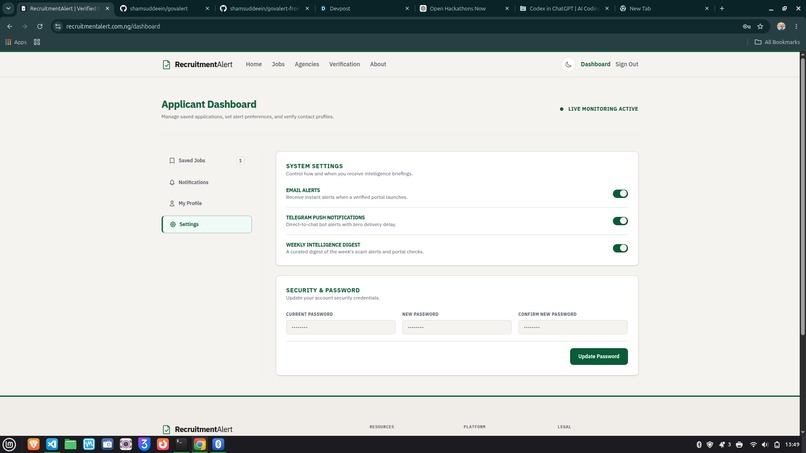Launch Brave browser from taskbar
The image size is (806, 453).
33,444
